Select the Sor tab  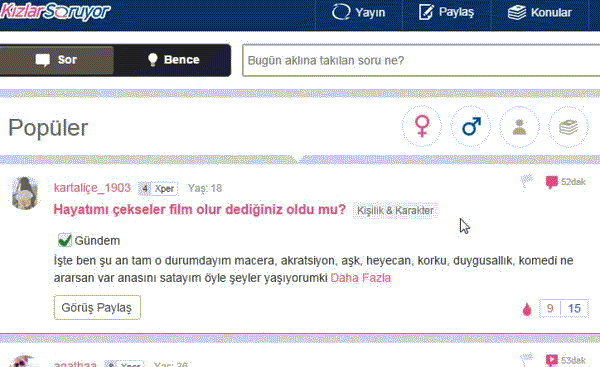pos(56,60)
